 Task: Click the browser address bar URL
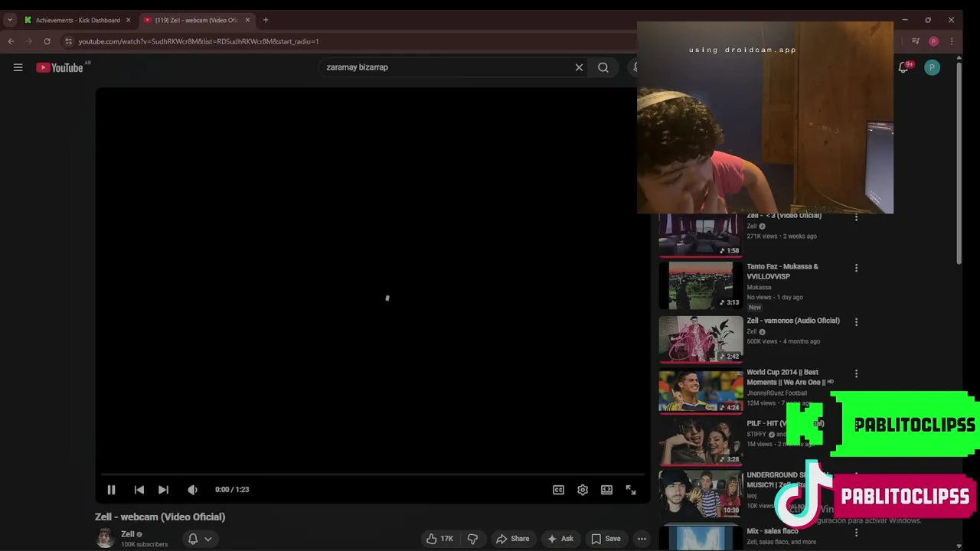coord(198,41)
